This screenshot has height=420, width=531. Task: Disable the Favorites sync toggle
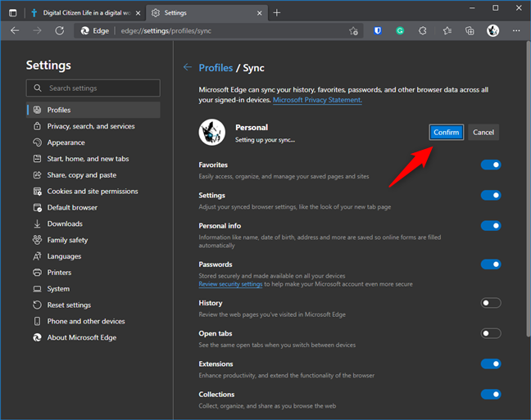click(491, 165)
